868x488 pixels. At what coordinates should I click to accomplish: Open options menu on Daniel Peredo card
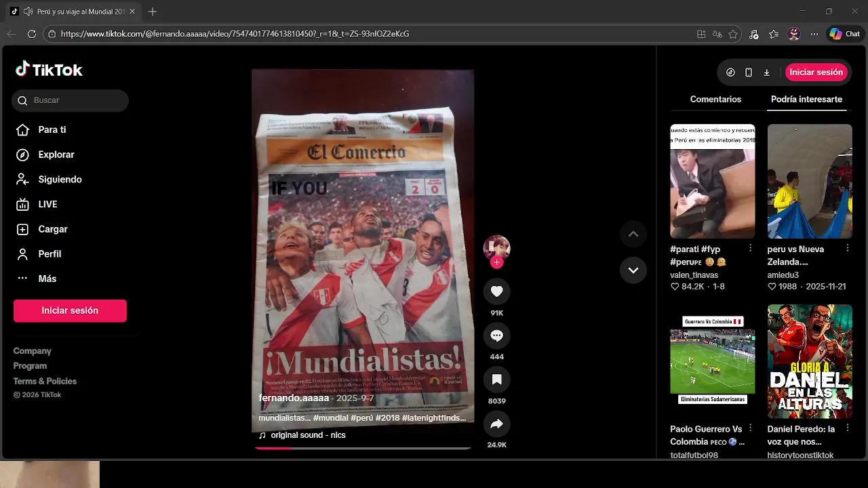click(x=848, y=429)
